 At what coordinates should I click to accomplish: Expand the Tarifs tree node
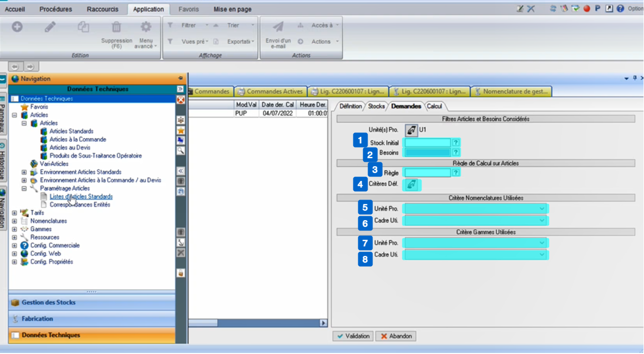[x=14, y=213]
